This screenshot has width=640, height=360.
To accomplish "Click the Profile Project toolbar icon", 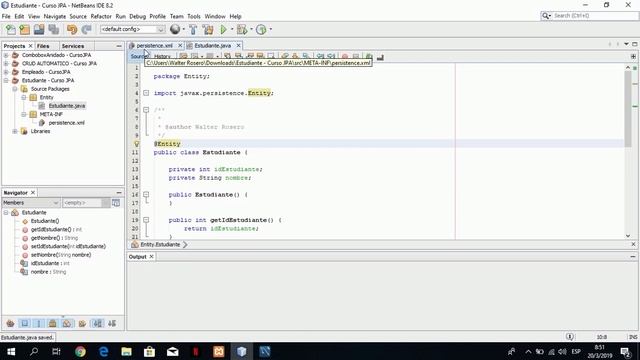I will click(261, 29).
